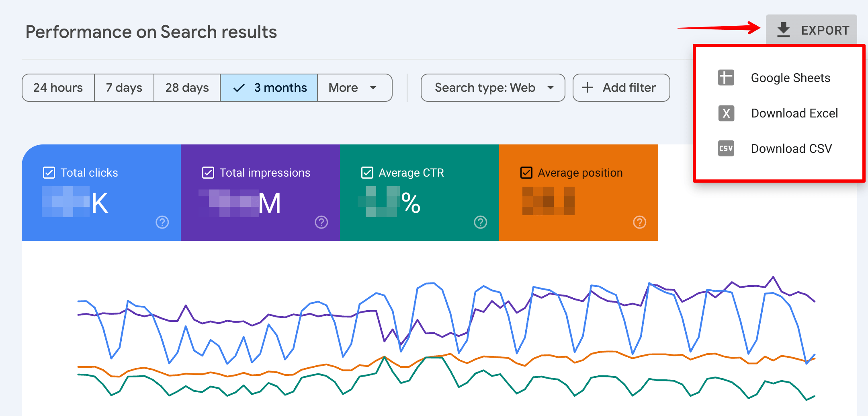
Task: Select the 24 hours date range
Action: [58, 87]
